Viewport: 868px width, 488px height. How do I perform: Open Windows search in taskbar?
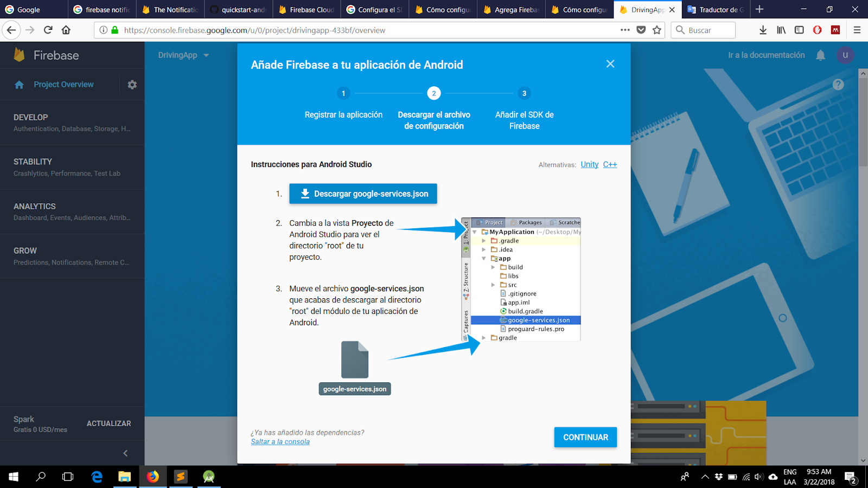(41, 477)
